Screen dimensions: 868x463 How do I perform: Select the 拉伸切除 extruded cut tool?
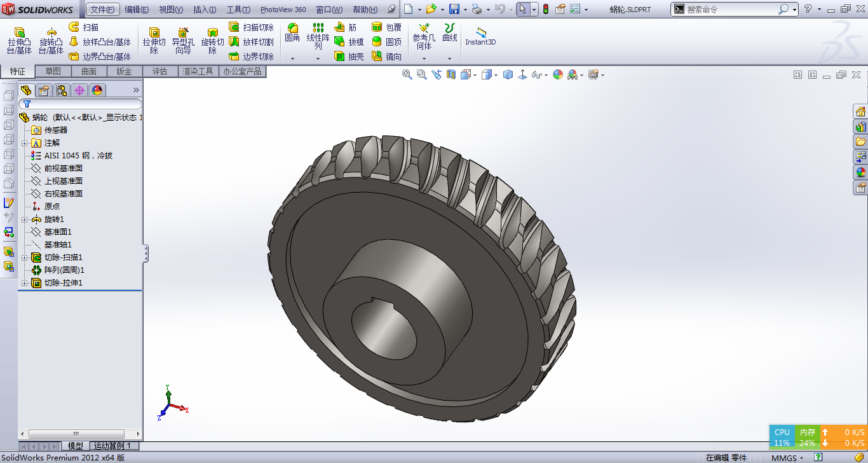click(x=154, y=41)
